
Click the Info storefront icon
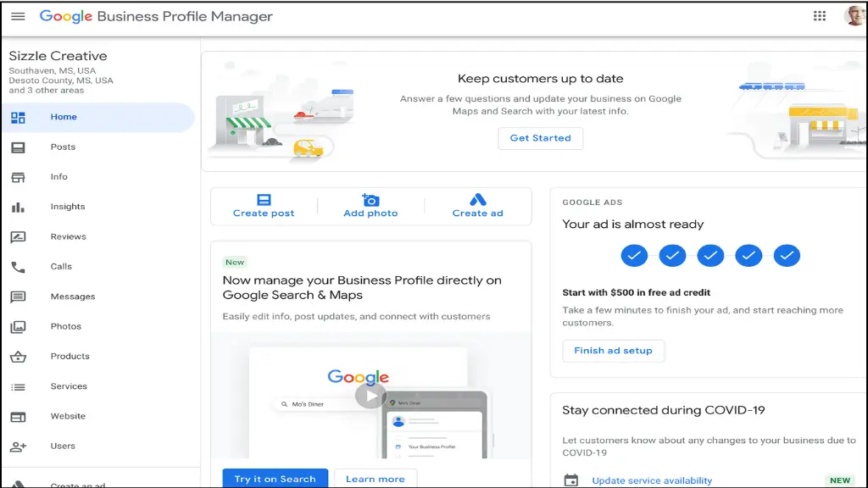coord(18,177)
